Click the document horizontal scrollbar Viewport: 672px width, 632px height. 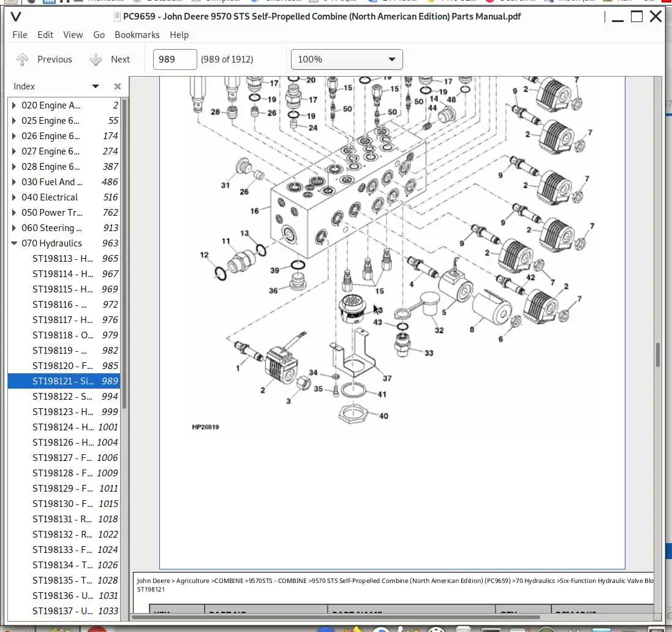[336, 617]
